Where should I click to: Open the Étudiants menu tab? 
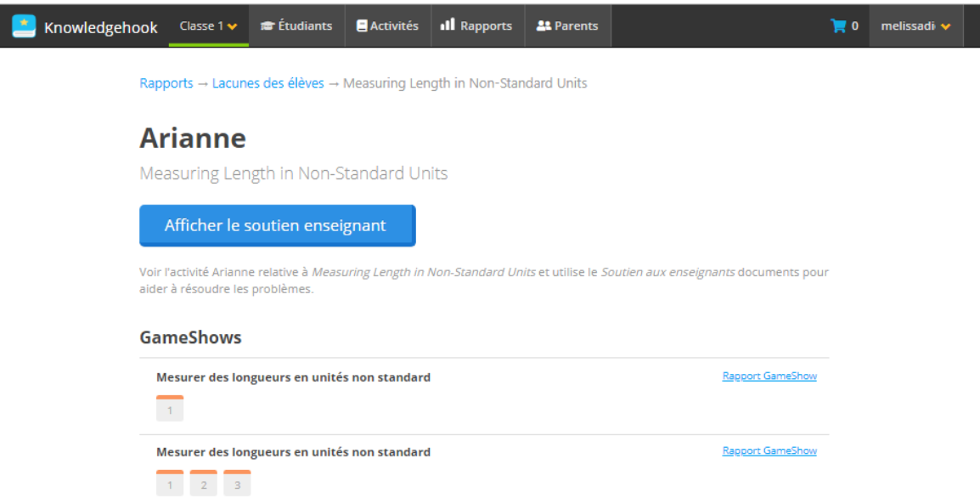pyautogui.click(x=297, y=25)
